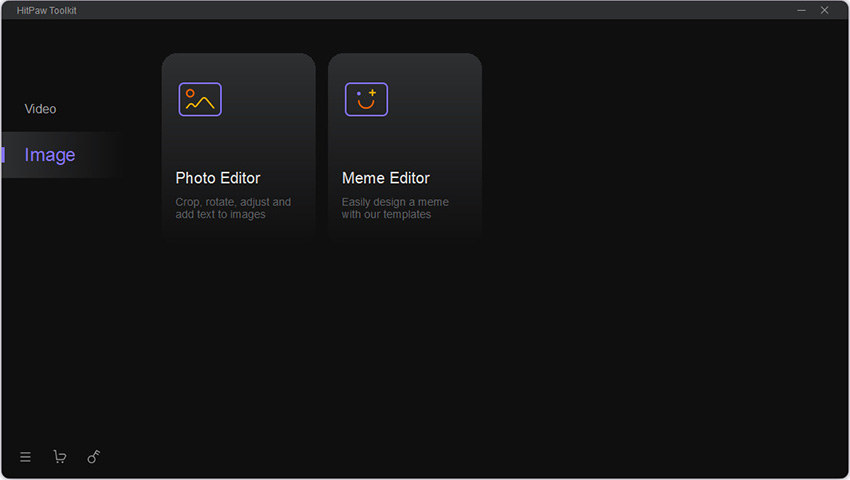850x480 pixels.
Task: Click 'Crop, rotate, adjust and add text' description
Action: click(233, 208)
